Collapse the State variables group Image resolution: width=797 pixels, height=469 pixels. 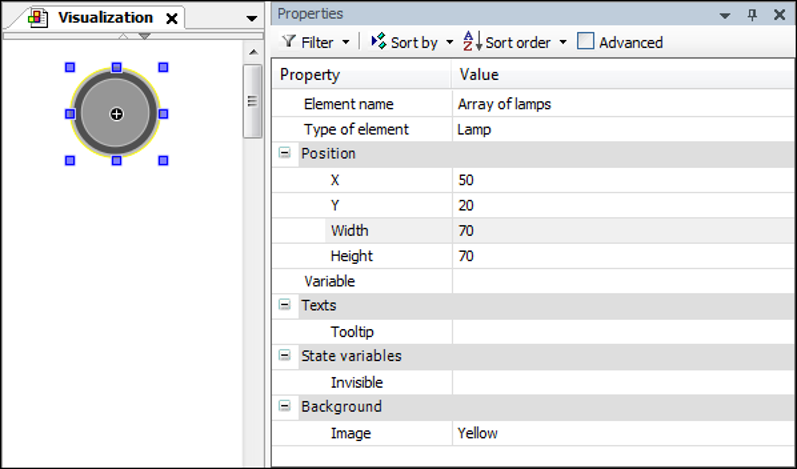pos(285,355)
